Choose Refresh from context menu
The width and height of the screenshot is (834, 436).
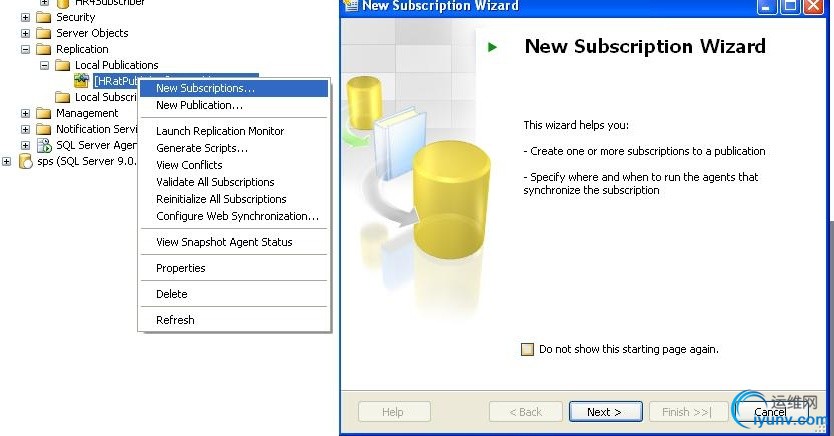[234, 320]
